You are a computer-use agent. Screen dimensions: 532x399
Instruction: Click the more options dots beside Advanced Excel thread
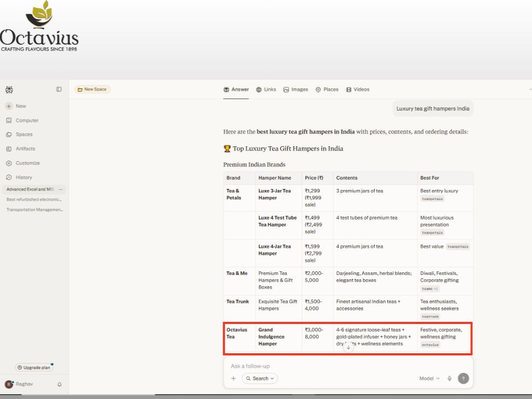pos(61,189)
